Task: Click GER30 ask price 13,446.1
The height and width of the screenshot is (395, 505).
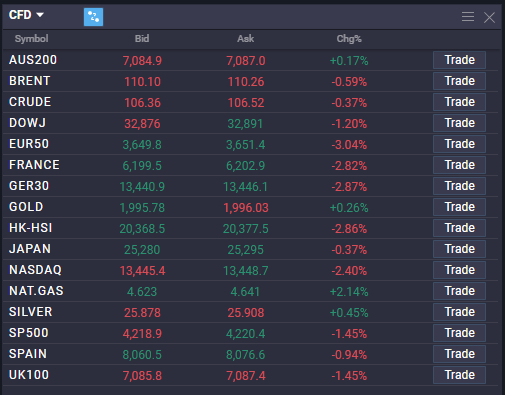Action: coord(245,187)
